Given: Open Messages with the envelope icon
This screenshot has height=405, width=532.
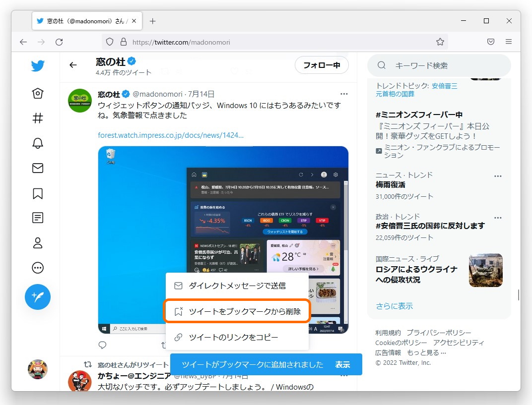Looking at the screenshot, I should (37, 168).
